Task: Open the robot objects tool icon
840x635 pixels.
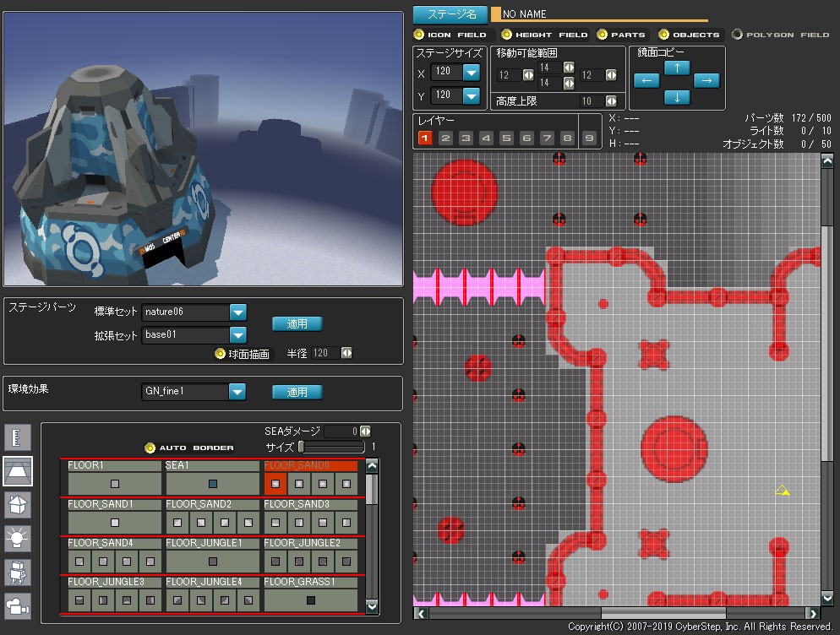Action: (18, 572)
